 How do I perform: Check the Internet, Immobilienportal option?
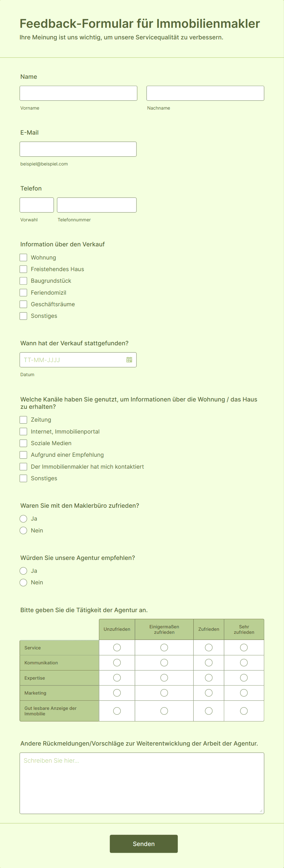click(x=23, y=431)
